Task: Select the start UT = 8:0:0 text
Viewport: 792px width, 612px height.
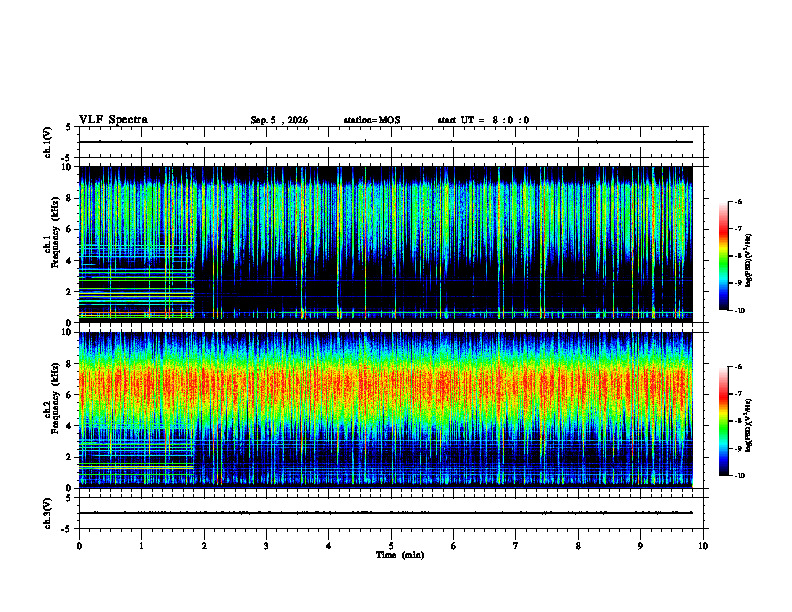Action: (x=483, y=120)
